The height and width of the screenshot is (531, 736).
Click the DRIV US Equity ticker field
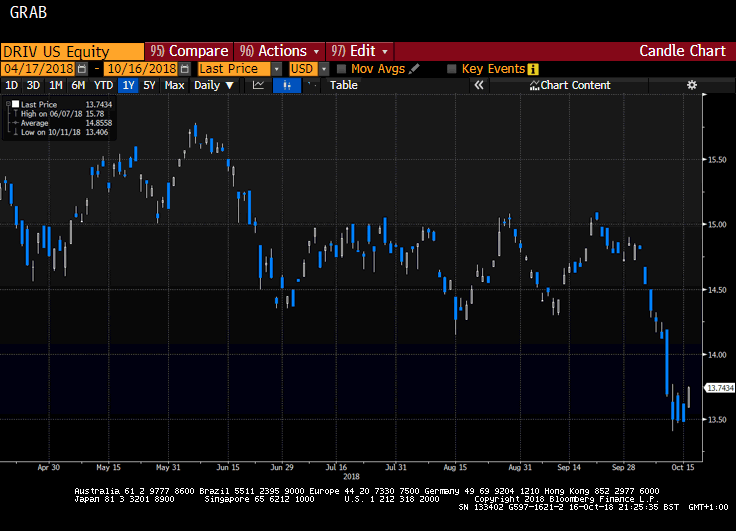72,51
